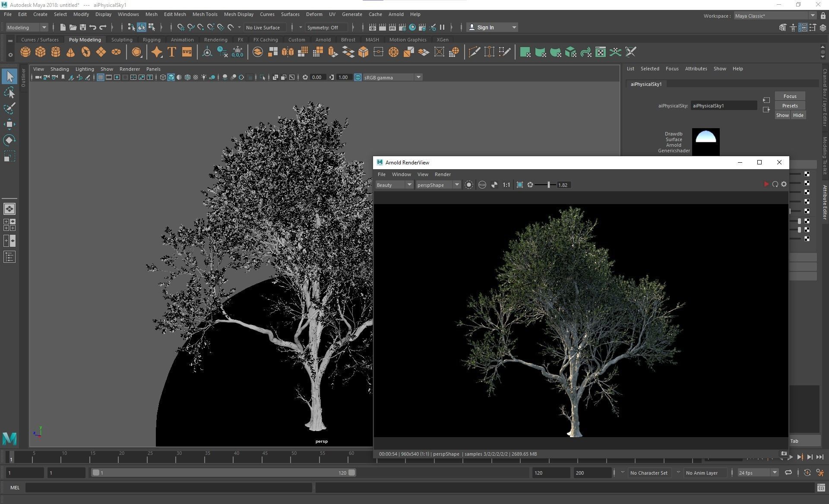The height and width of the screenshot is (504, 829).
Task: Click the Focus button in Attribute Editor
Action: 789,96
